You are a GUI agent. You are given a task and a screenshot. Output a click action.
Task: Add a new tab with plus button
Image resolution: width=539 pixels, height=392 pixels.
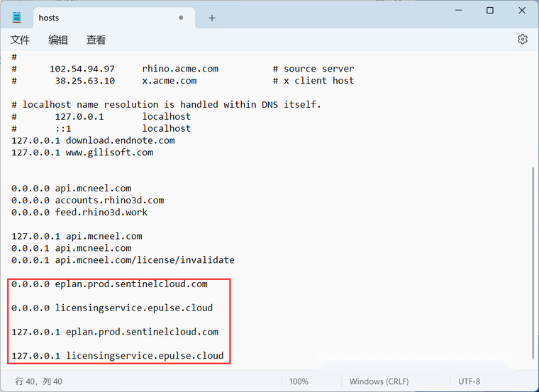(x=212, y=18)
